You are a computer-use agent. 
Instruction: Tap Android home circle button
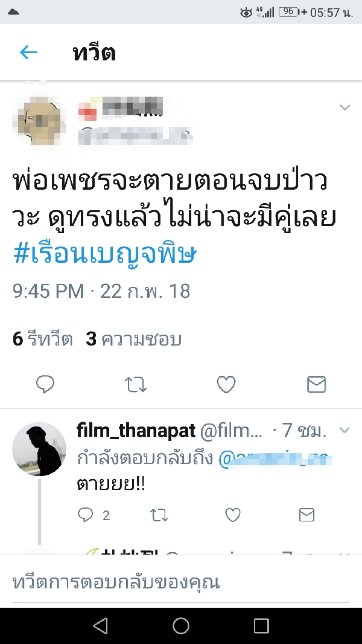click(181, 625)
